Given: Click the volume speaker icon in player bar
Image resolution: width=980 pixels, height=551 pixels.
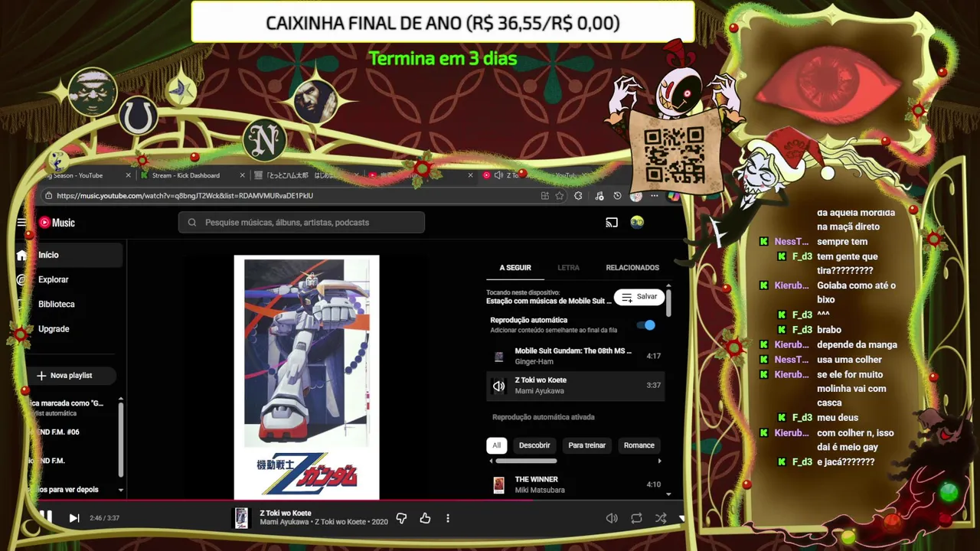Looking at the screenshot, I should pos(612,518).
